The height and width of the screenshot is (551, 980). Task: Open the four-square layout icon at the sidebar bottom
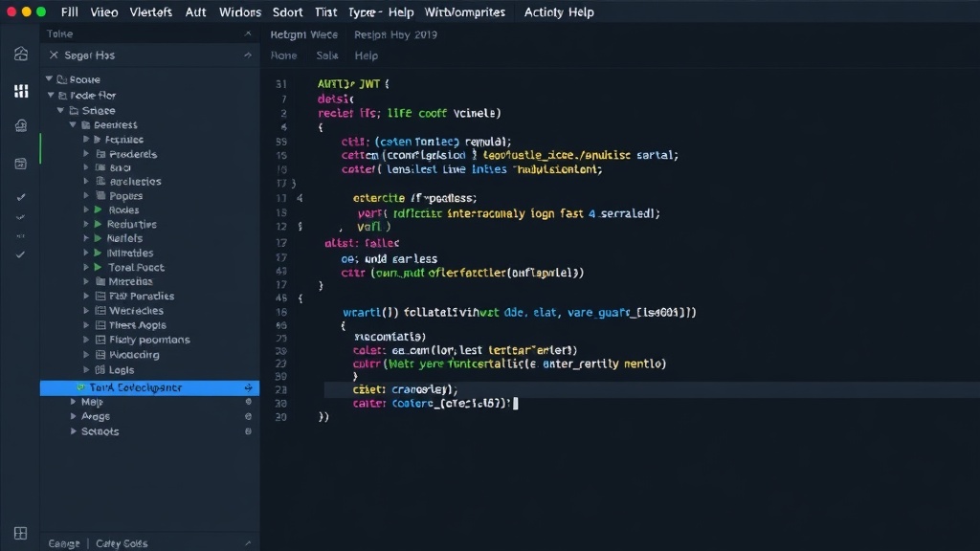(21, 533)
